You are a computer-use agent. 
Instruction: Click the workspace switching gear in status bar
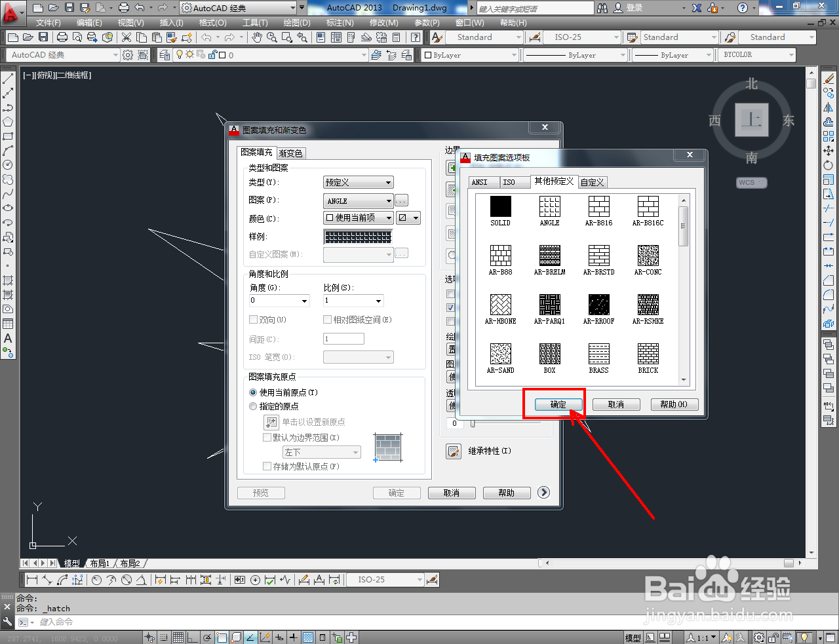click(x=758, y=637)
